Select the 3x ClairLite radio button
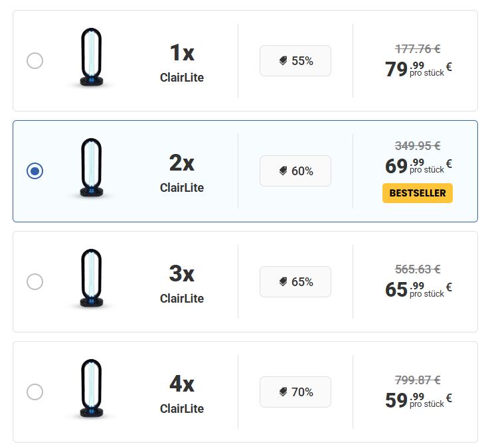The image size is (488, 448). click(x=35, y=282)
